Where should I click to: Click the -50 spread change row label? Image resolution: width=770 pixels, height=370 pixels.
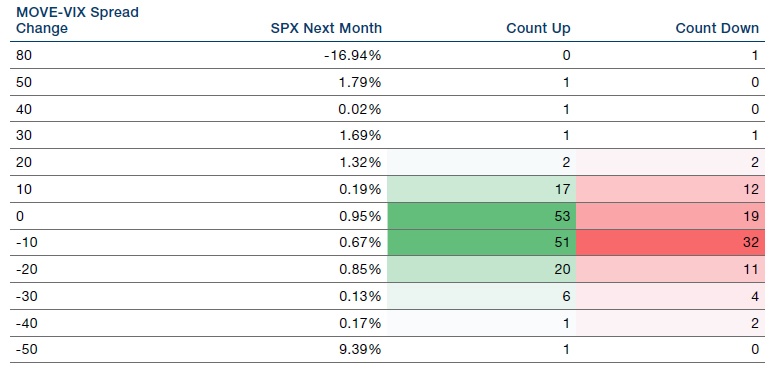pyautogui.click(x=24, y=350)
